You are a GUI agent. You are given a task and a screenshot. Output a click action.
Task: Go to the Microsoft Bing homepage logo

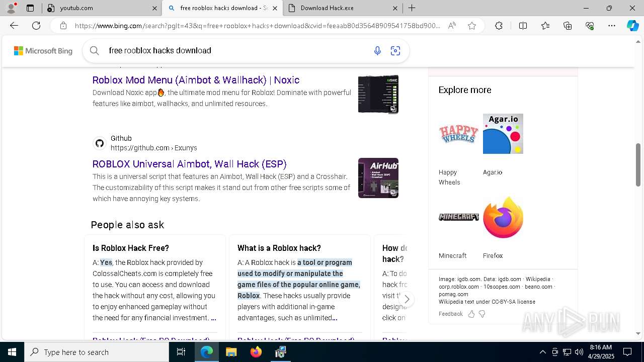tap(43, 51)
